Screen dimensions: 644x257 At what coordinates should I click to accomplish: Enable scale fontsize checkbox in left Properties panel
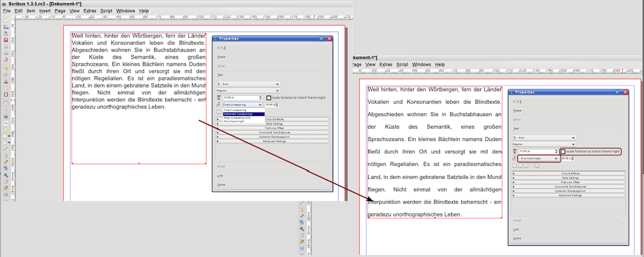(x=269, y=98)
